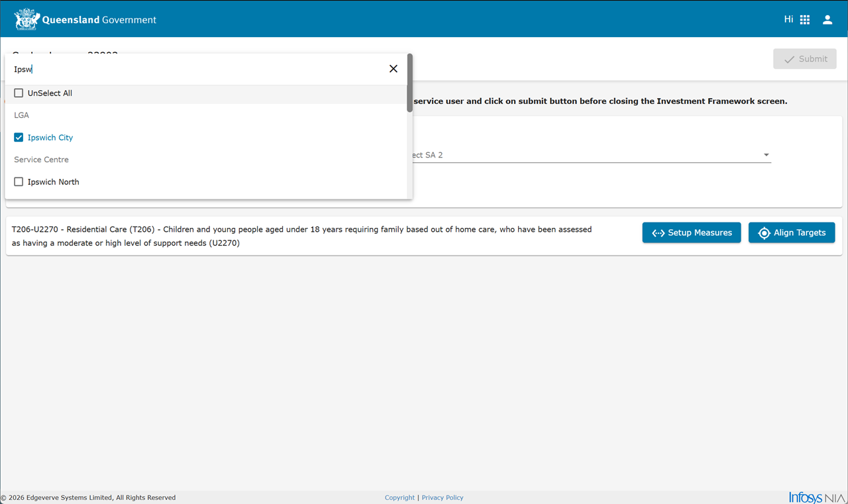The image size is (848, 504).
Task: Click the Queensland Government crest logo
Action: point(27,19)
